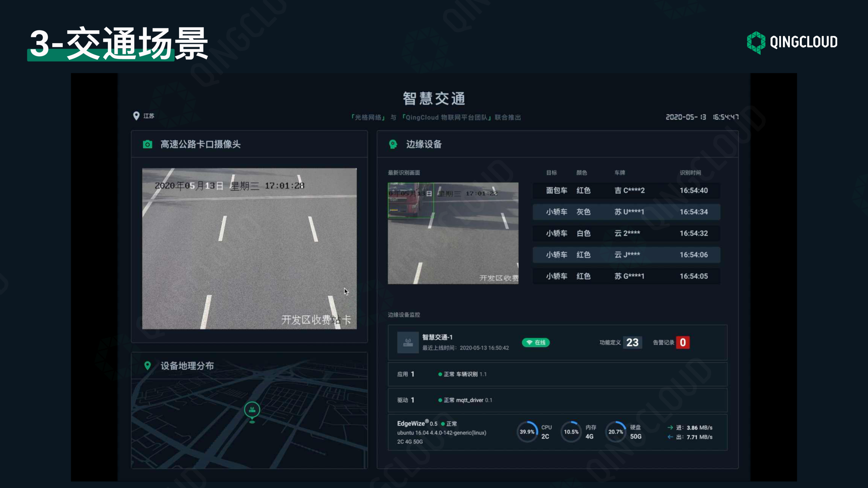Viewport: 868px width, 488px height.
Task: Click the 最近上线时间 timestamp text
Action: point(465,348)
